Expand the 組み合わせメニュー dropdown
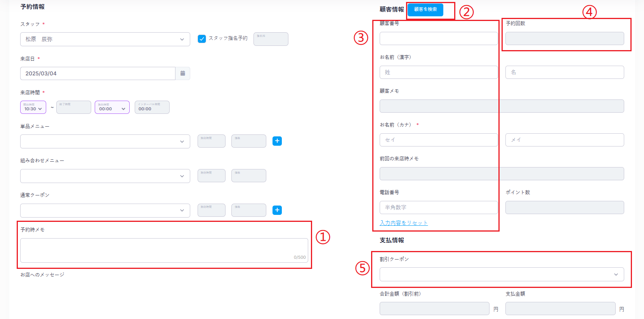 (x=105, y=176)
